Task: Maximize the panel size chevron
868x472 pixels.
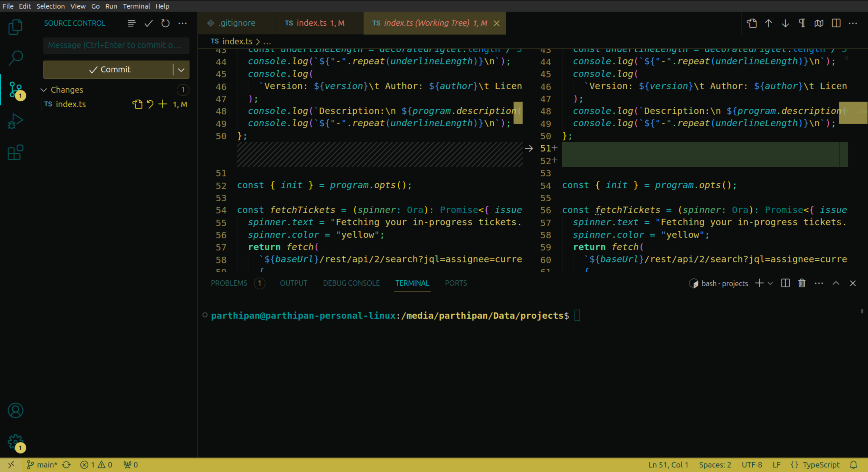Action: coord(836,283)
